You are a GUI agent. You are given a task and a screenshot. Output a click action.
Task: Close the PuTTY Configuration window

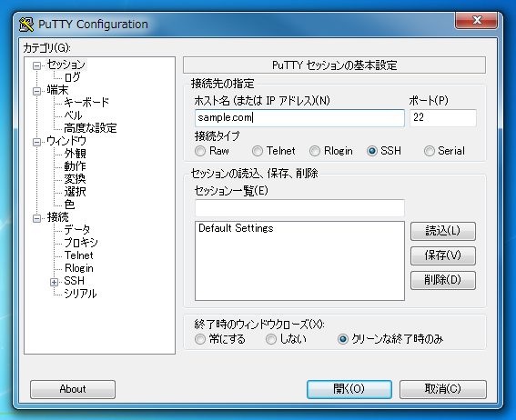click(x=476, y=21)
